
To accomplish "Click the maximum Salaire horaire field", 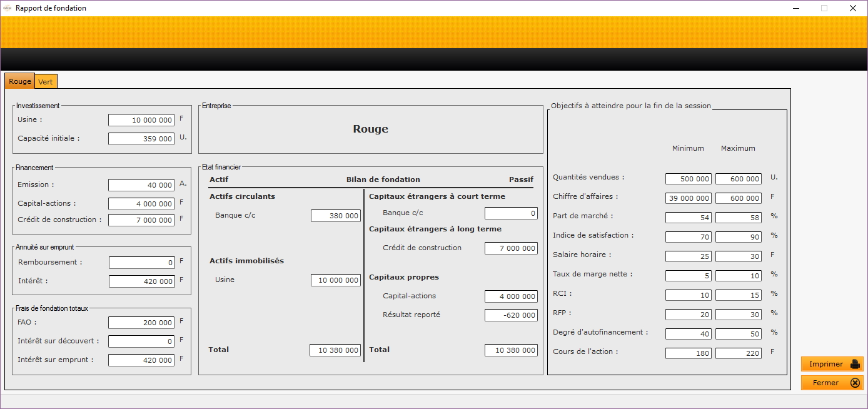I will tap(739, 256).
